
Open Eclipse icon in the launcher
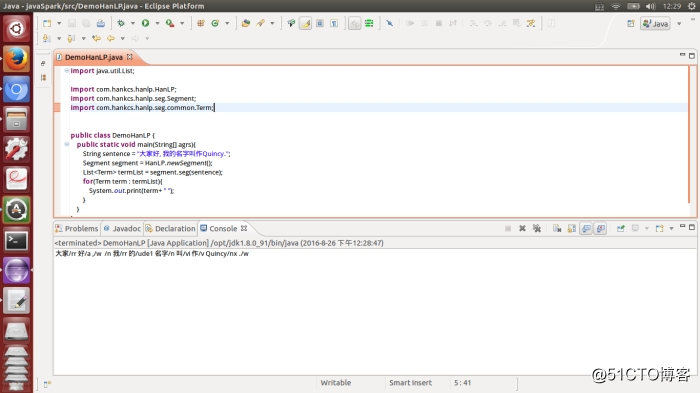pyautogui.click(x=16, y=271)
